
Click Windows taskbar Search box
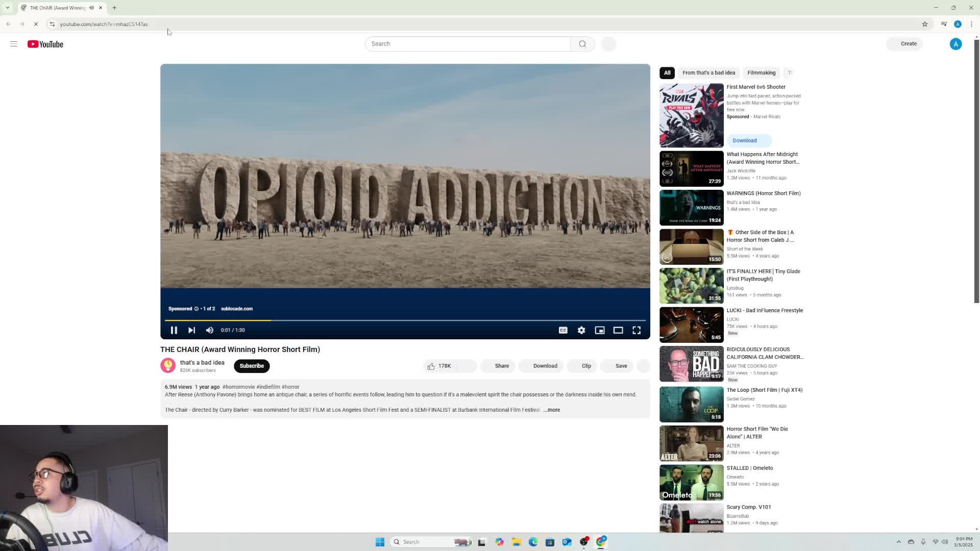(432, 542)
